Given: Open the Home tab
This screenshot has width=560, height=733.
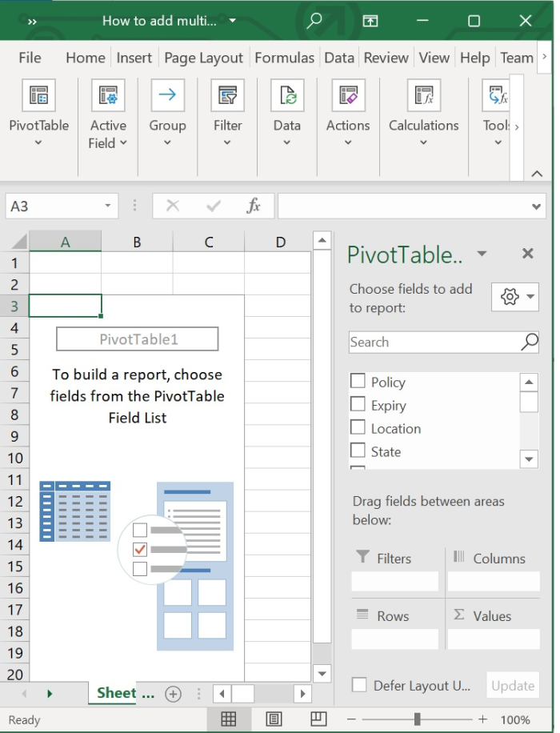Looking at the screenshot, I should point(86,58).
